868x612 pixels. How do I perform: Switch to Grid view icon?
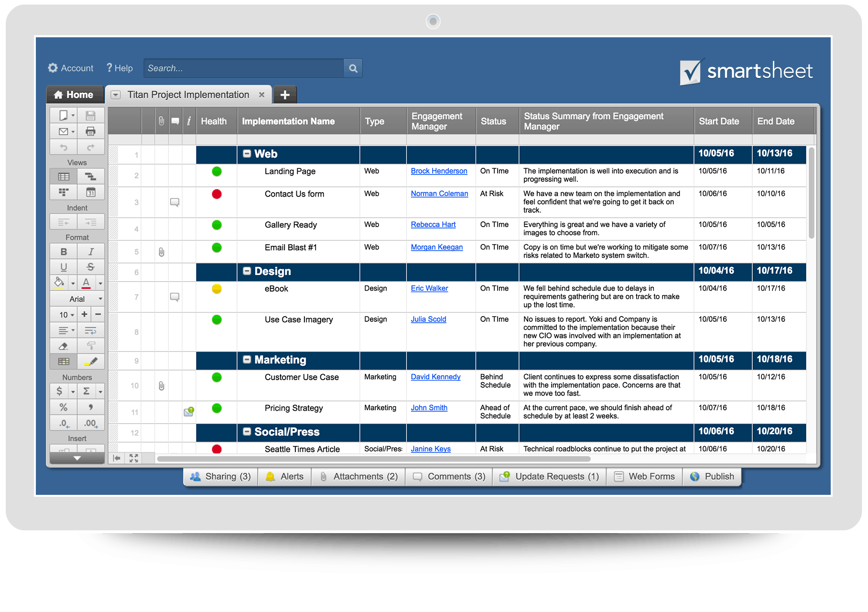[64, 177]
